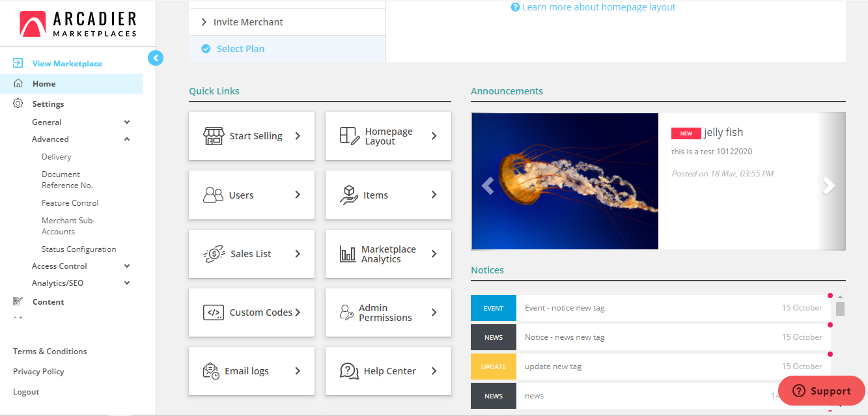Open Status Configuration settings
Image resolution: width=868 pixels, height=416 pixels.
[x=79, y=249]
